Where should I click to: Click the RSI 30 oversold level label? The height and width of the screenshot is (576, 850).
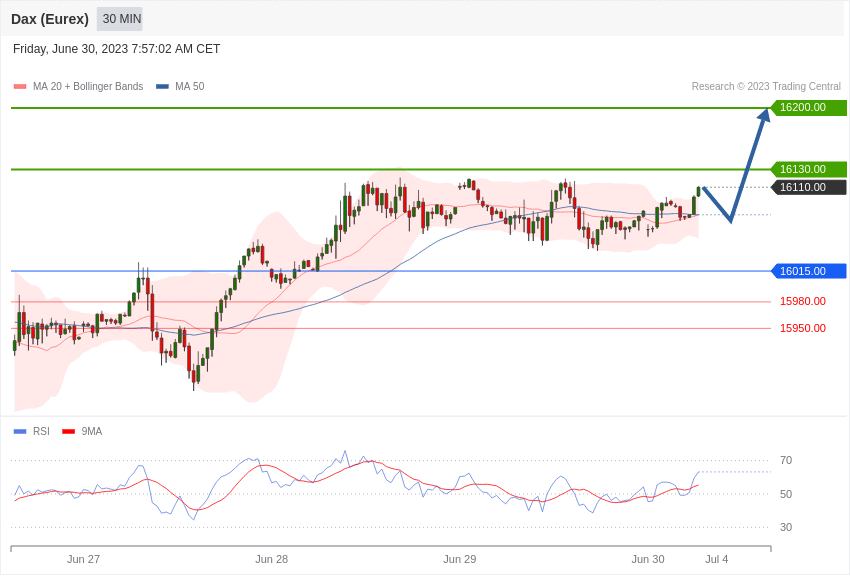click(785, 527)
